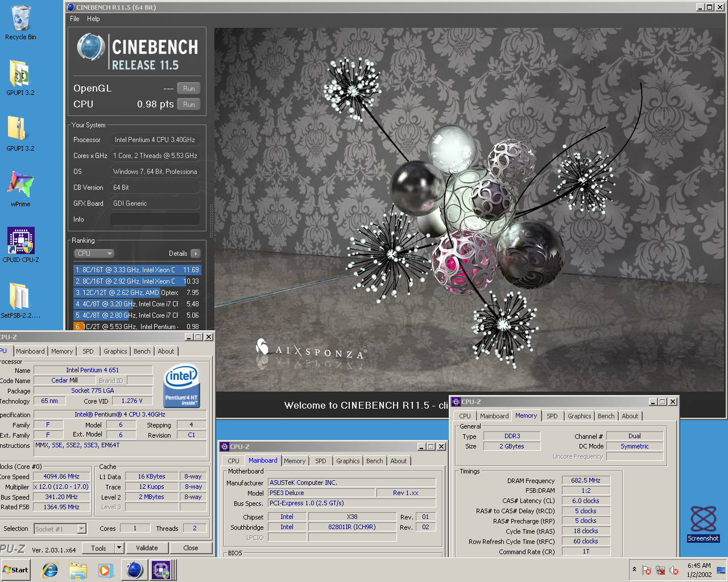
Task: Show hidden system tray icons
Action: (634, 569)
